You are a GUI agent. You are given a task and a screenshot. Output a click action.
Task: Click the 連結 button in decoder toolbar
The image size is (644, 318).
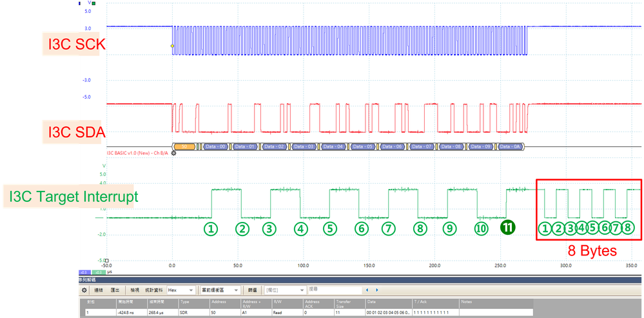[x=99, y=290]
